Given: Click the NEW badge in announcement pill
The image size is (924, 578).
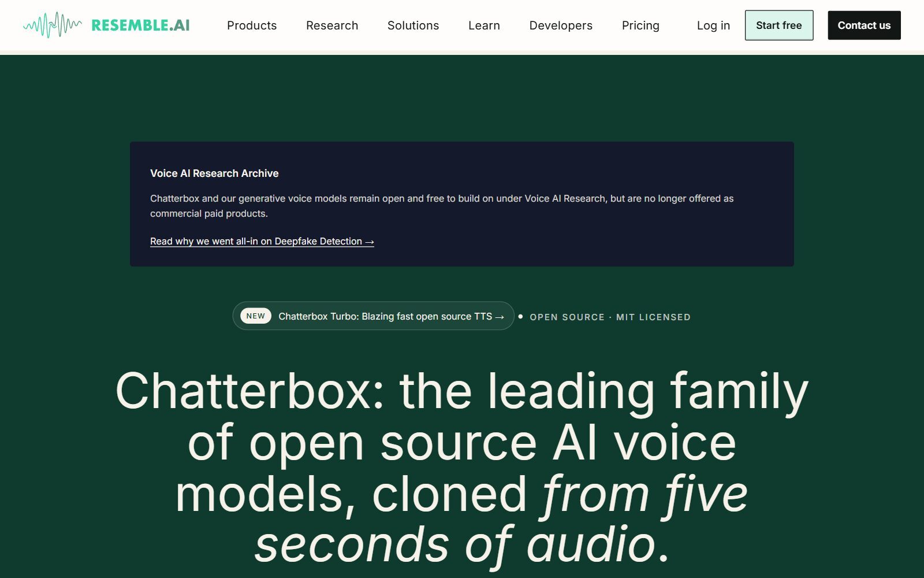Looking at the screenshot, I should [x=256, y=316].
